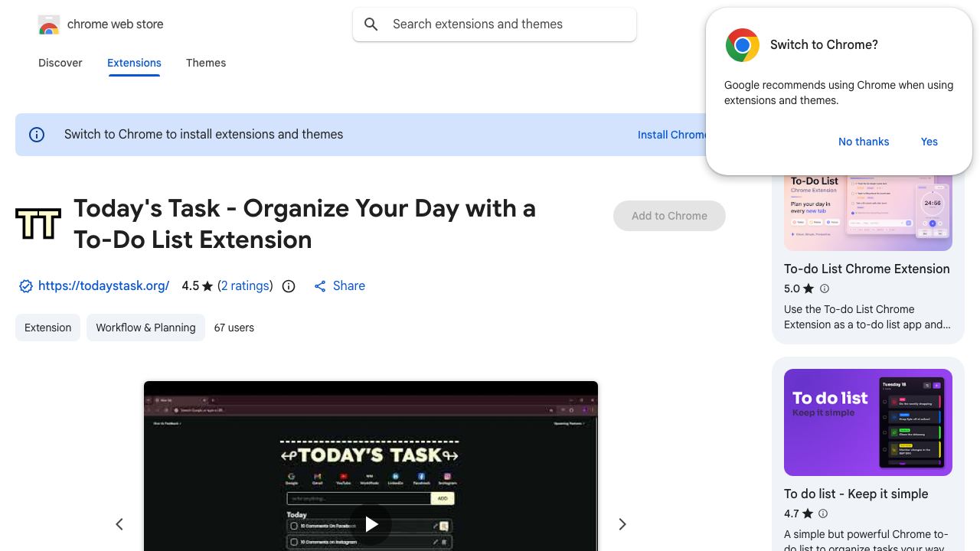Select the Extension category chip
The width and height of the screenshot is (980, 551).
click(x=47, y=328)
